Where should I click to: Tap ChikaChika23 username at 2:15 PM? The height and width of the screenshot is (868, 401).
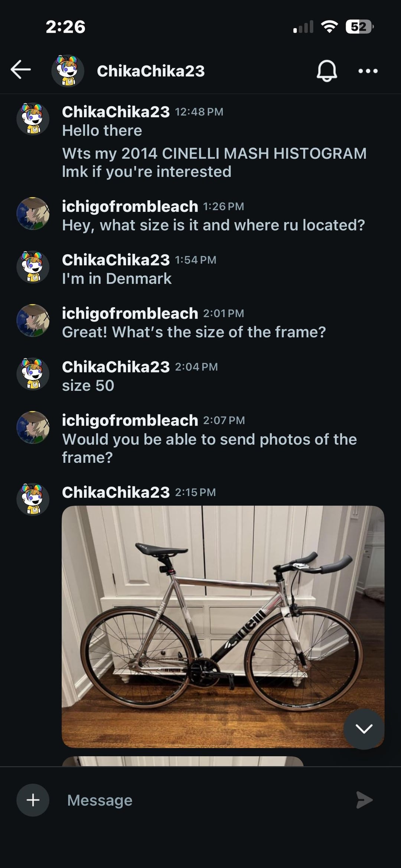[116, 492]
